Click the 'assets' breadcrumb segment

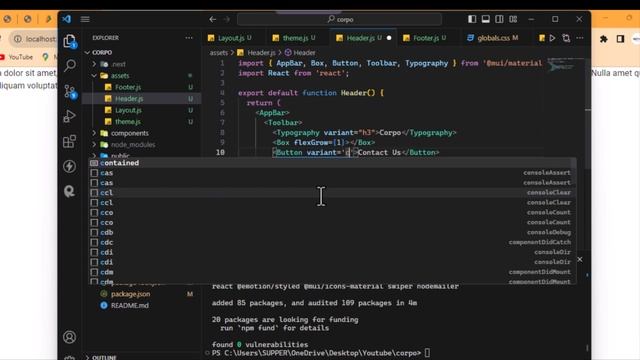(x=218, y=53)
